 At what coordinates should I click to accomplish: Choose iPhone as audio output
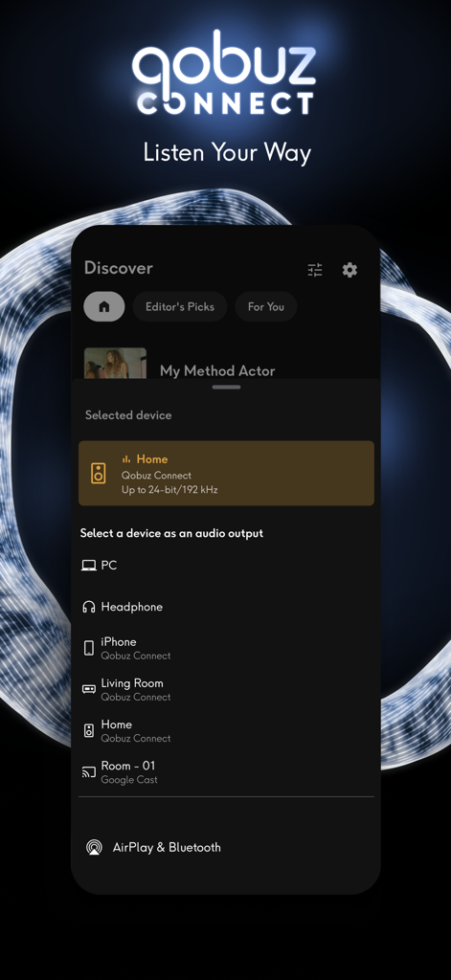pyautogui.click(x=226, y=648)
